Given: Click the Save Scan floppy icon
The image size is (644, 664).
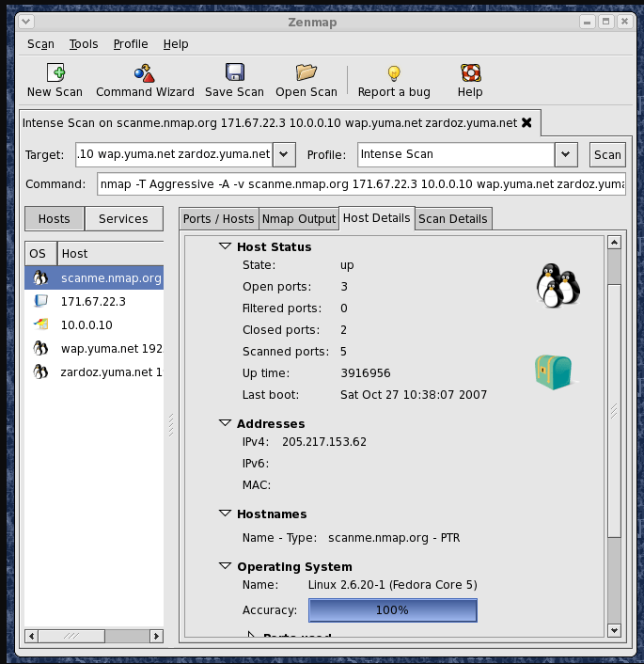Looking at the screenshot, I should (235, 72).
